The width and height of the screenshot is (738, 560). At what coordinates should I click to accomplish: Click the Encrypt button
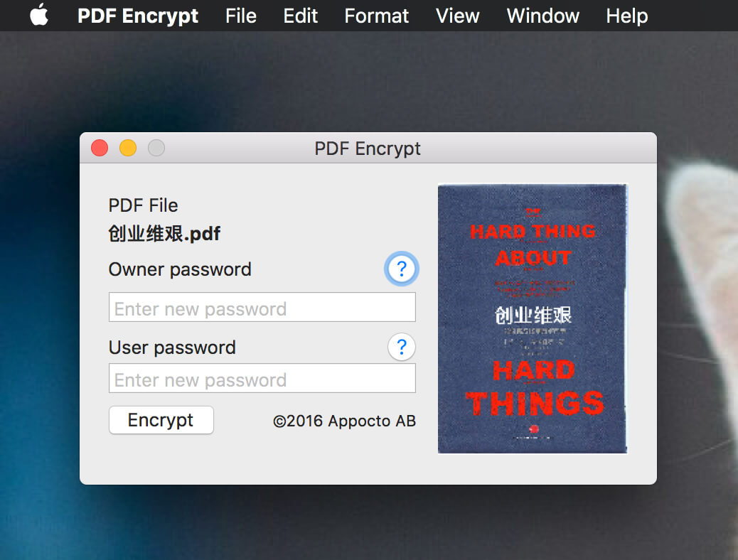pos(161,420)
